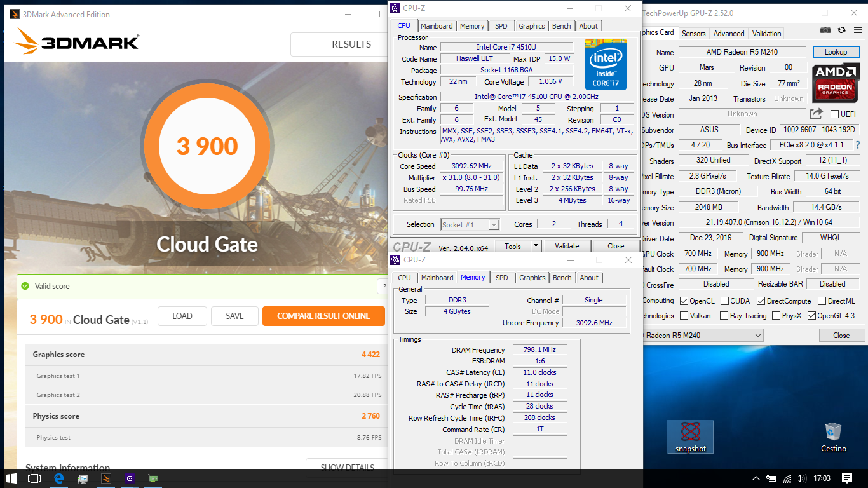Click the picture app taskbar icon
Image resolution: width=868 pixels, height=488 pixels.
pos(83,478)
